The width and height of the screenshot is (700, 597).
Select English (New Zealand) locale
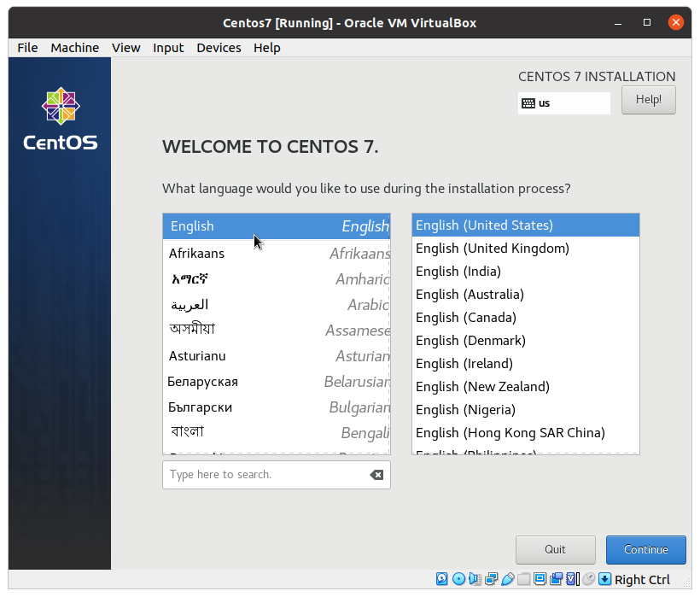(526, 387)
